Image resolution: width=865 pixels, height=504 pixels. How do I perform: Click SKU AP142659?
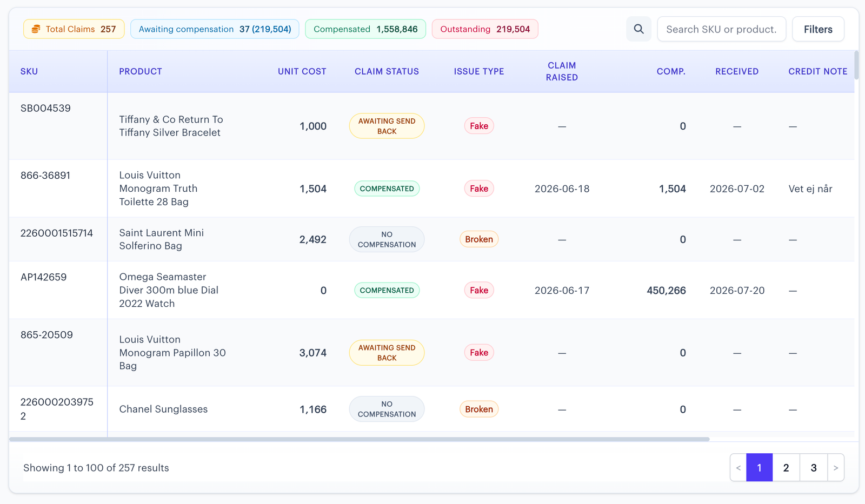(44, 277)
